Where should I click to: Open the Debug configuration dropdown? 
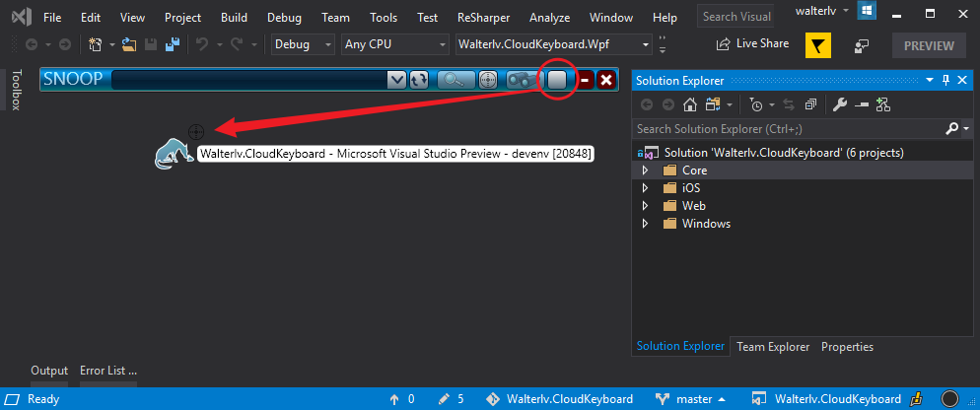[x=303, y=45]
